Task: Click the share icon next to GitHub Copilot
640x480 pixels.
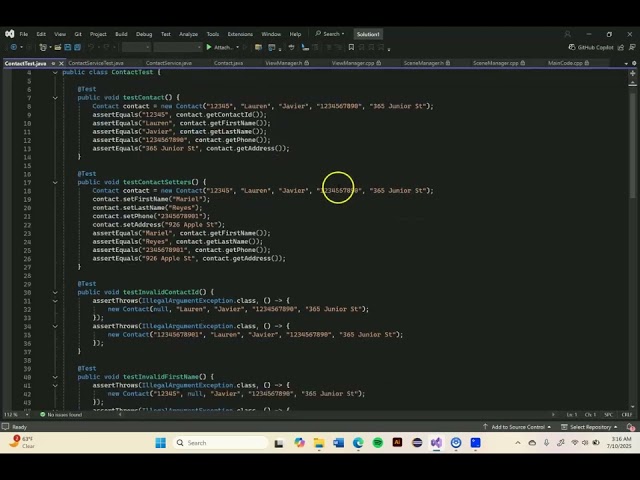Action: pos(621,47)
